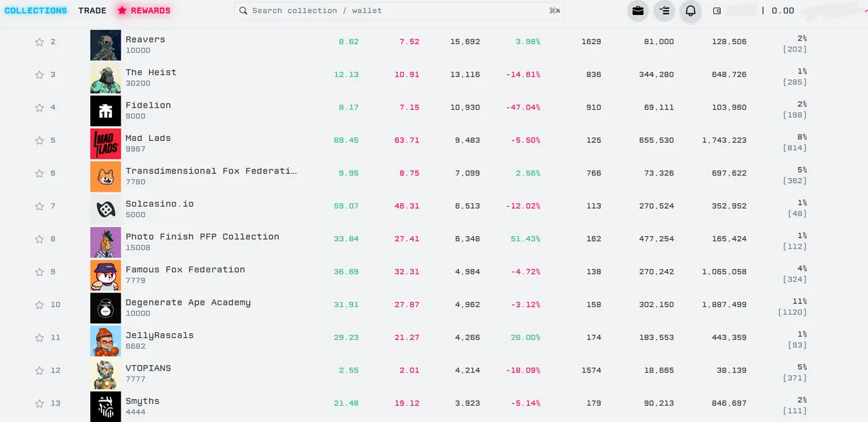Click the Smyths logo thumbnail
868x422 pixels.
106,406
